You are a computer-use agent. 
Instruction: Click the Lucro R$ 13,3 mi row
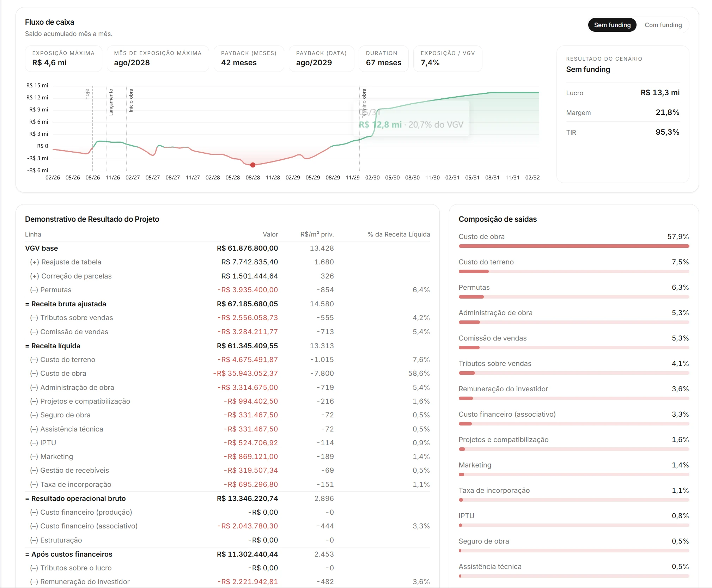tap(623, 93)
